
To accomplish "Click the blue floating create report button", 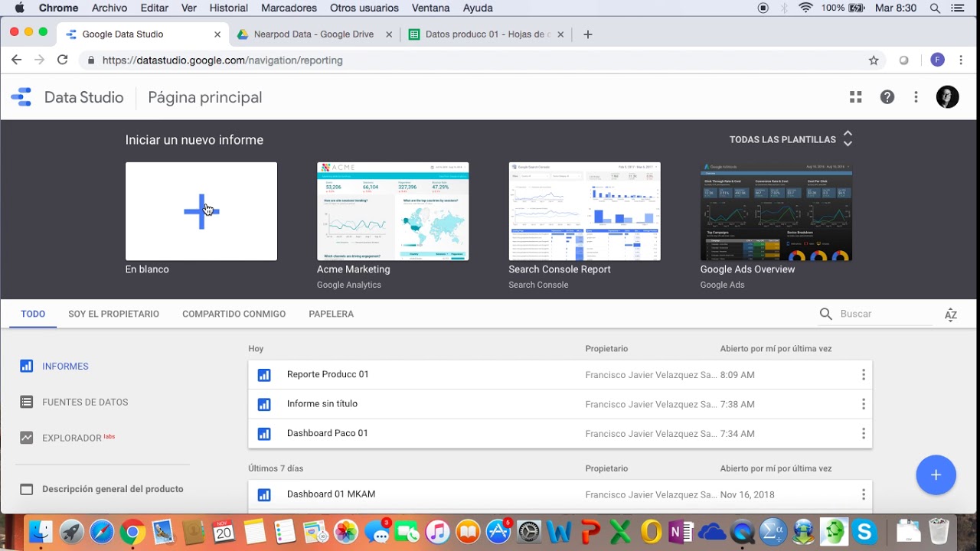I will [x=936, y=475].
